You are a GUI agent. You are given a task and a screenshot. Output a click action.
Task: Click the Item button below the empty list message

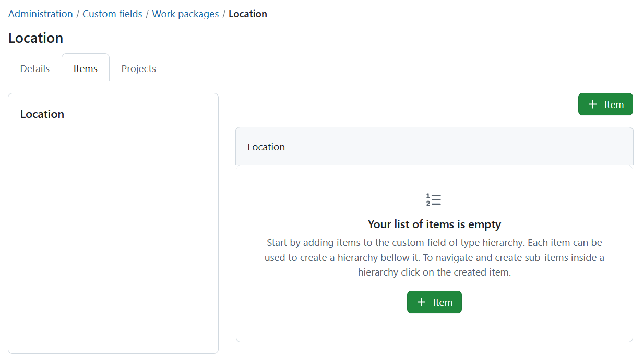tap(434, 302)
